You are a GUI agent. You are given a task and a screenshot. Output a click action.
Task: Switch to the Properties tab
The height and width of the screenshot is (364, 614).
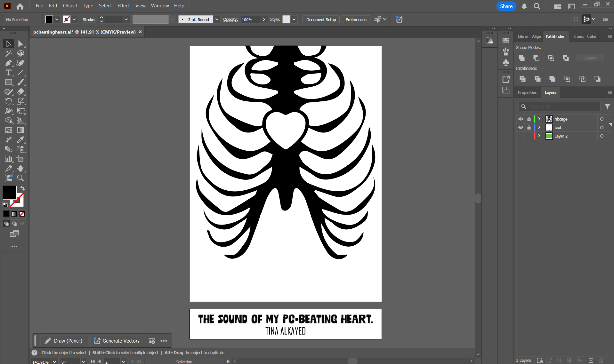coord(527,92)
